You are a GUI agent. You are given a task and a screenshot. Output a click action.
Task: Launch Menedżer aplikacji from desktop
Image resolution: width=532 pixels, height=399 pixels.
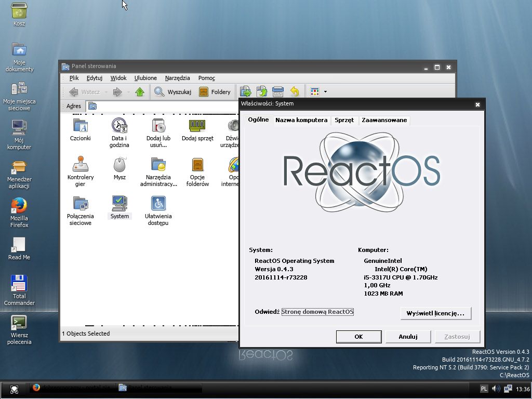(x=19, y=175)
